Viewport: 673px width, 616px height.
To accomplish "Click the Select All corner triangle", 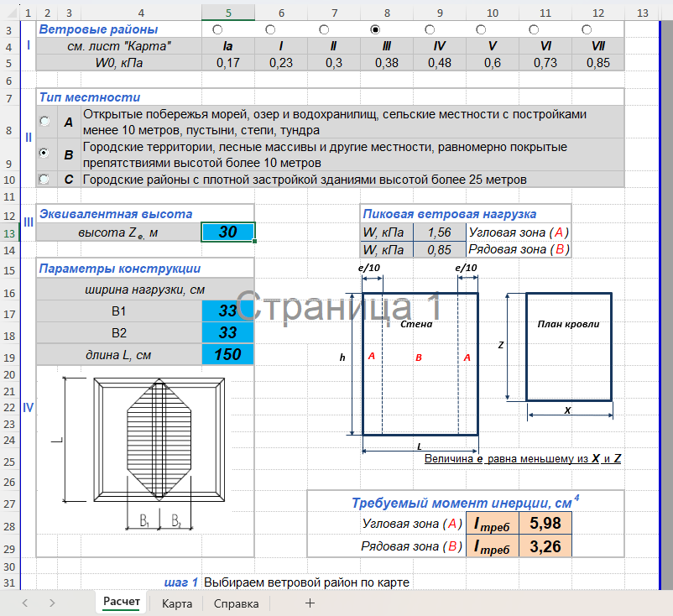I will click(x=11, y=13).
